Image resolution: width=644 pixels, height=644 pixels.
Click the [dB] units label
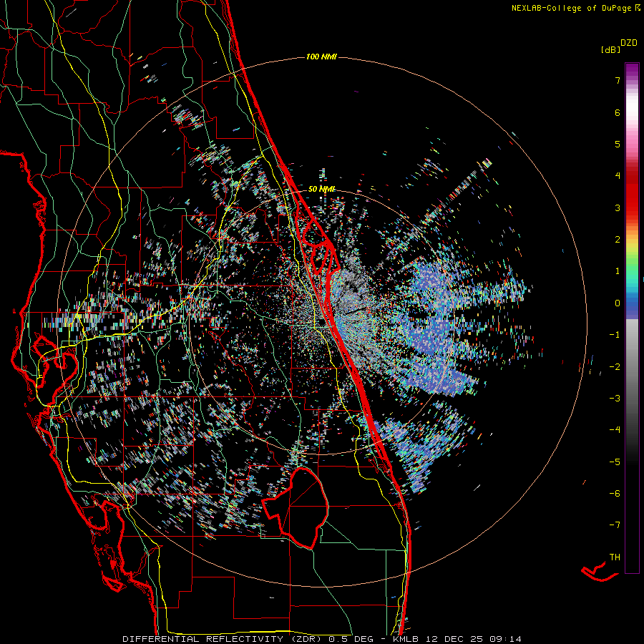[610, 49]
